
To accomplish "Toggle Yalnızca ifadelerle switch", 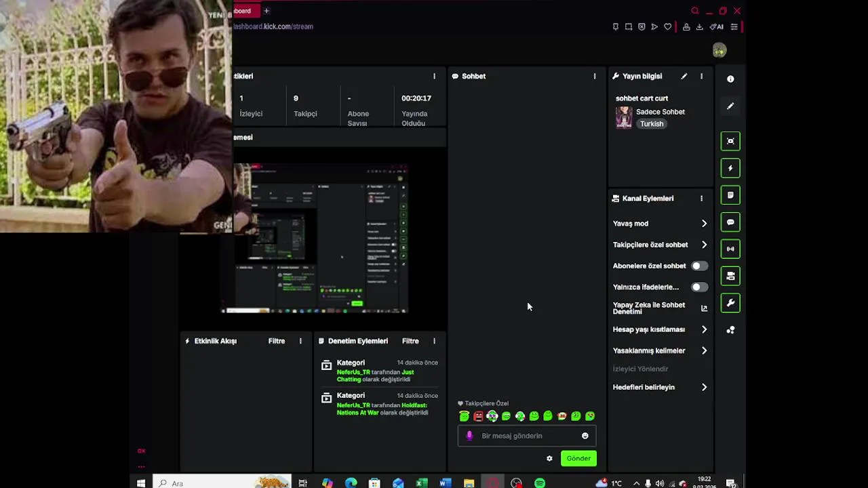I will 699,287.
